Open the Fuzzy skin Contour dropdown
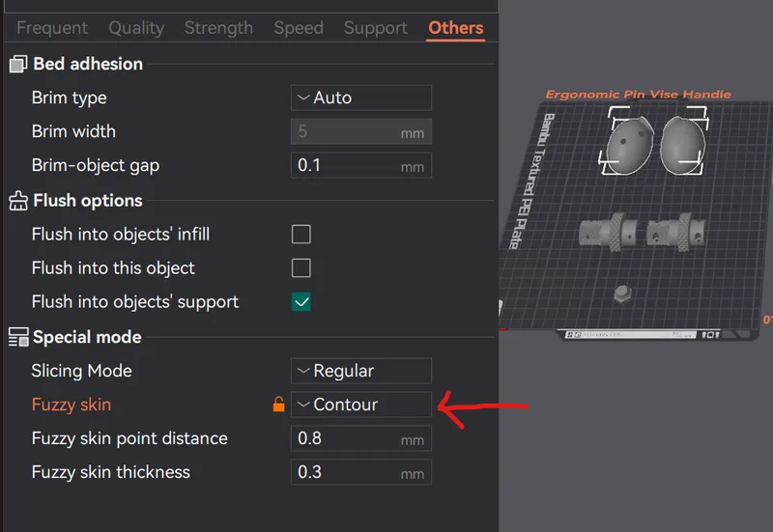The width and height of the screenshot is (773, 532). pos(361,405)
